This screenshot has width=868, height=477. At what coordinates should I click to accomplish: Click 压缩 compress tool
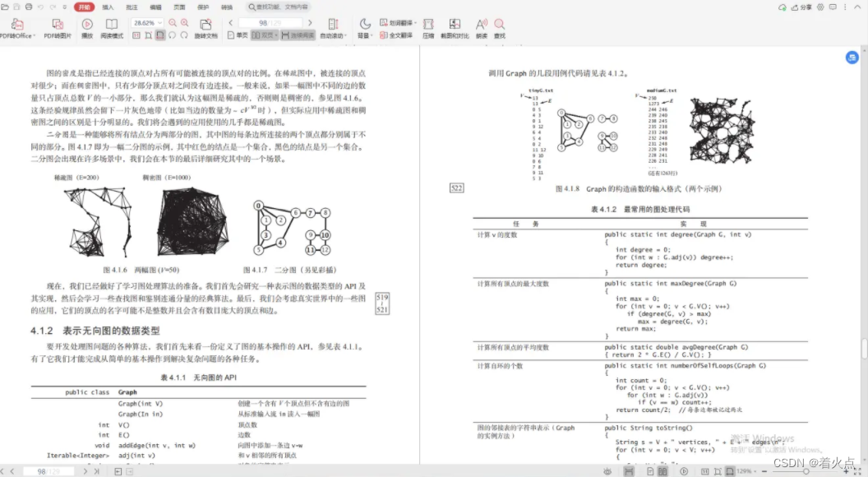pos(428,29)
